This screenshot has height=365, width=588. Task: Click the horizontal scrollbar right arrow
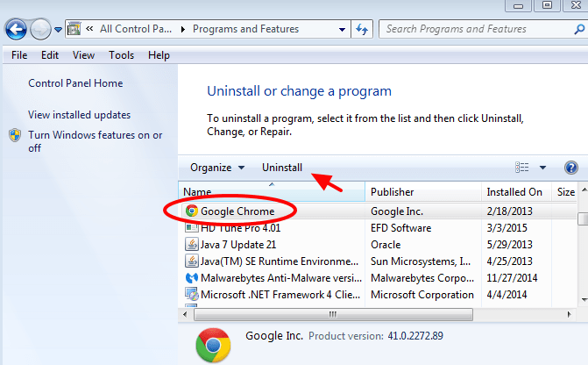(x=570, y=314)
